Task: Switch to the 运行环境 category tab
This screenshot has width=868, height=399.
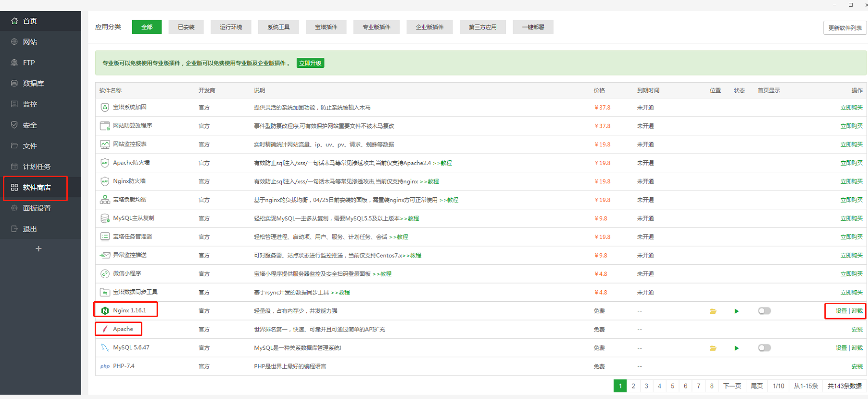Action: (x=231, y=27)
